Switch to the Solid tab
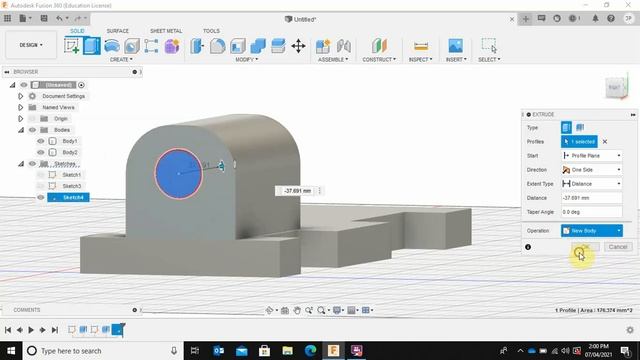 pos(77,31)
